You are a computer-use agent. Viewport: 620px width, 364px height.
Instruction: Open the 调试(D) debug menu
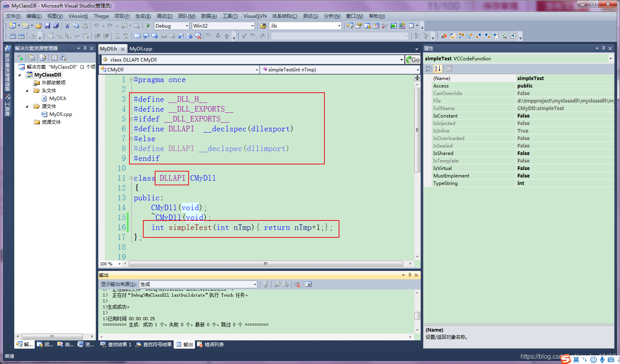coord(165,16)
